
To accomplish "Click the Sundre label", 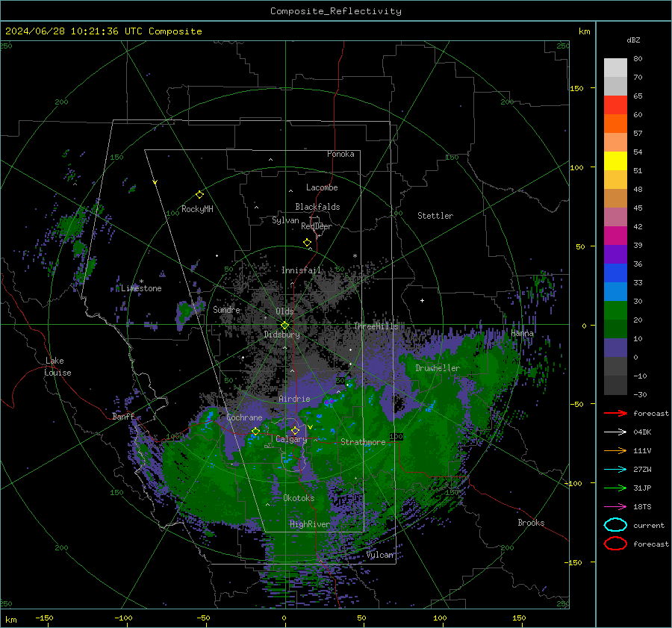I will 226,309.
